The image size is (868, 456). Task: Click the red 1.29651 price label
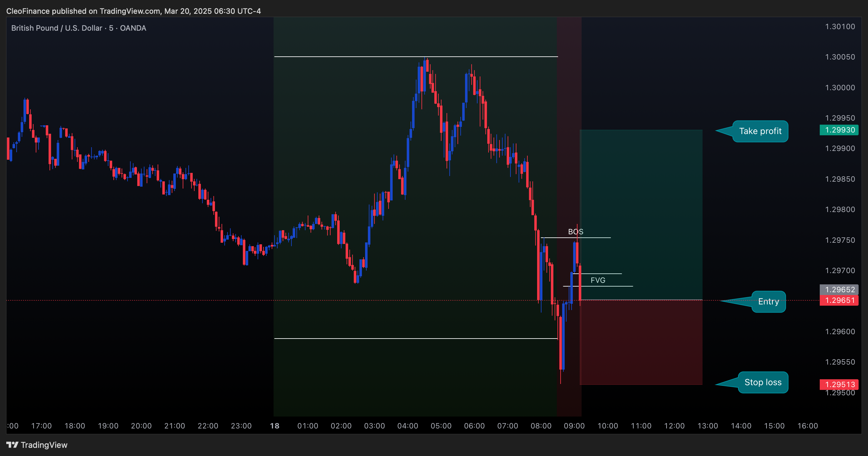[839, 300]
